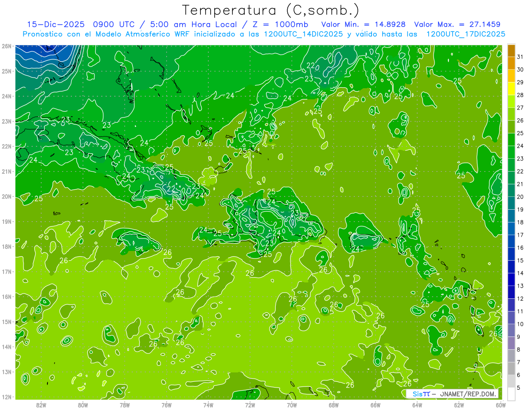
Task: Click the '70W' longitude axis label
Action: pyautogui.click(x=292, y=405)
